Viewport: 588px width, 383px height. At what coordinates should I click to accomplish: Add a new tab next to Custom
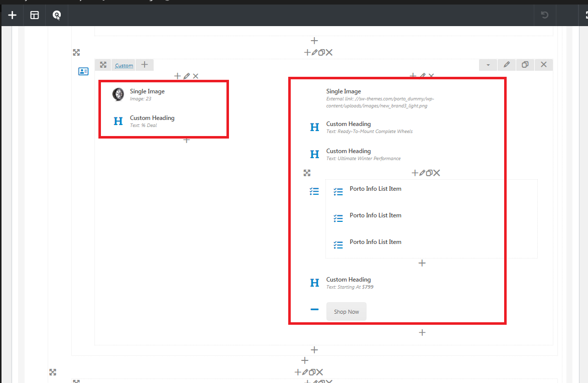click(x=145, y=65)
